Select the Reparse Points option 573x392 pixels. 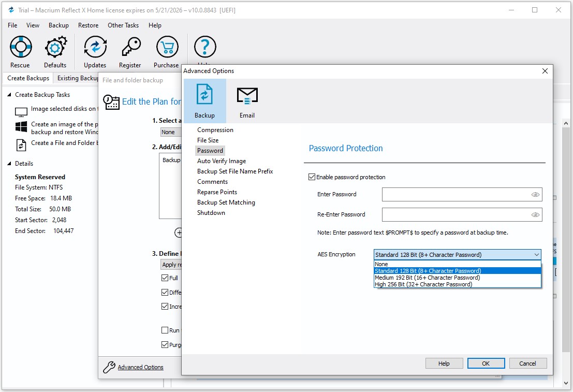click(x=217, y=192)
